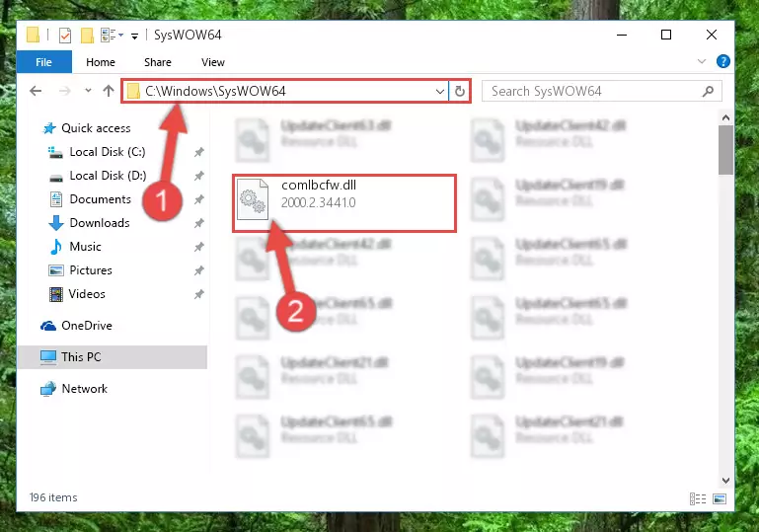Open the Documents folder in the sidebar
Viewport: 759px width, 532px height.
[x=90, y=199]
